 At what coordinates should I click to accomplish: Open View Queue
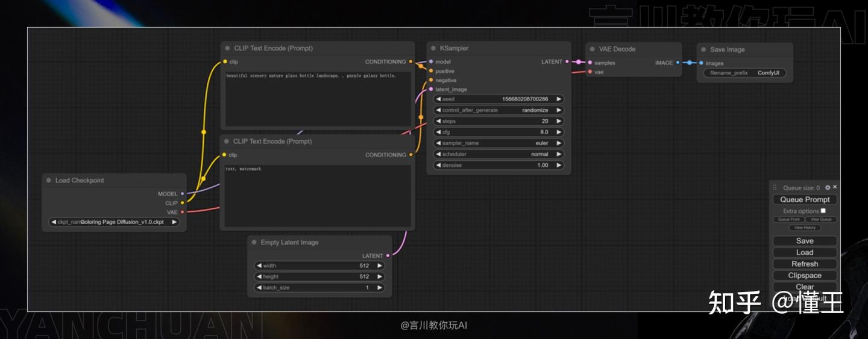[x=820, y=219]
